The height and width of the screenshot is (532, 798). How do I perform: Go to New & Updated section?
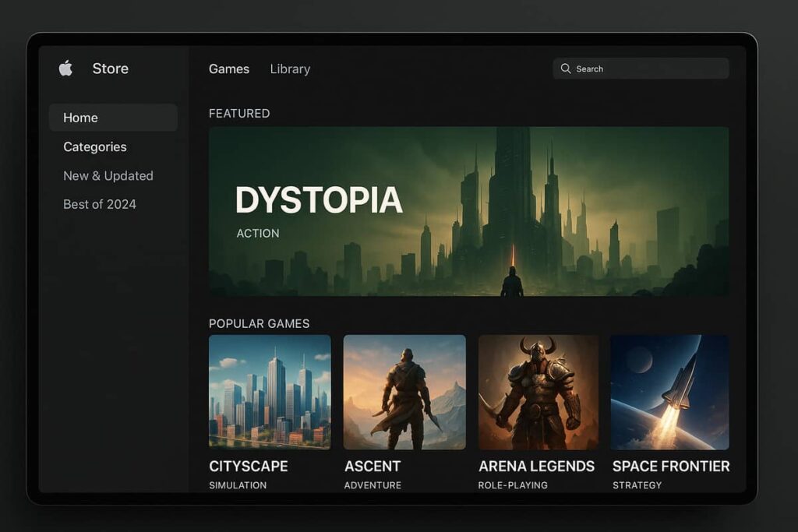(x=108, y=175)
